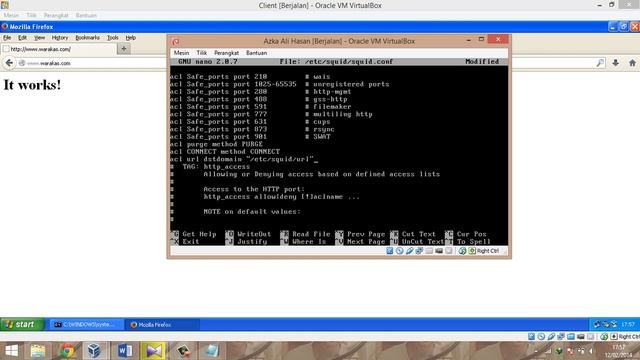Switch to Mozilla Firefox XP taskbar button
Screen dimensions: 640x360
162,324
